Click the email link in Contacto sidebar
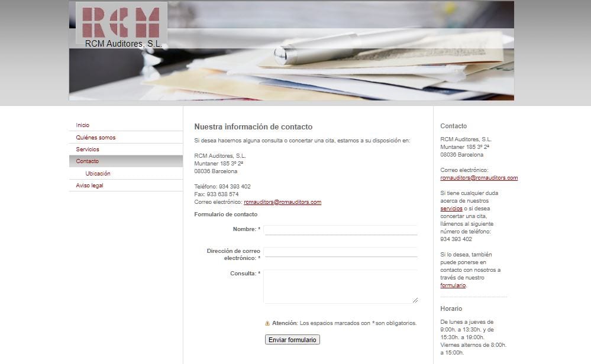This screenshot has height=364, width=591. pos(479,178)
